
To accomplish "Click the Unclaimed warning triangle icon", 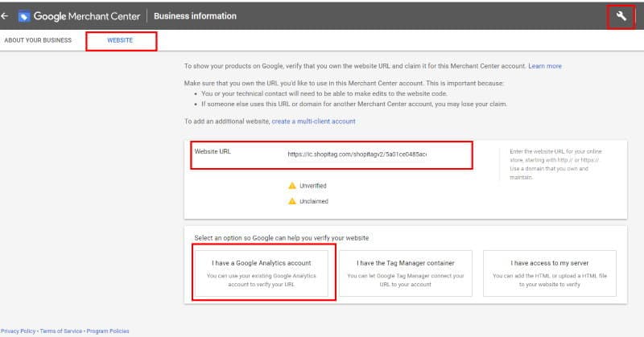I will tap(292, 201).
